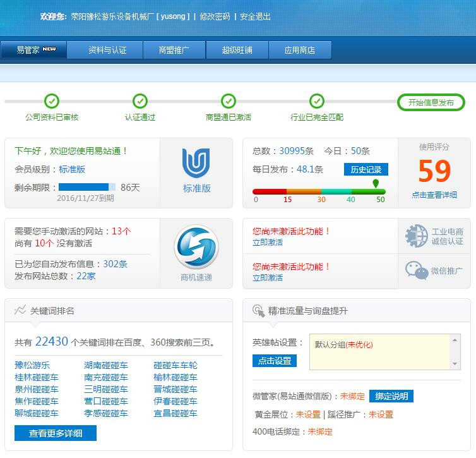Viewport: 476px width, 458px height.
Task: Click the green marker on daily publish gauge
Action: [x=376, y=184]
